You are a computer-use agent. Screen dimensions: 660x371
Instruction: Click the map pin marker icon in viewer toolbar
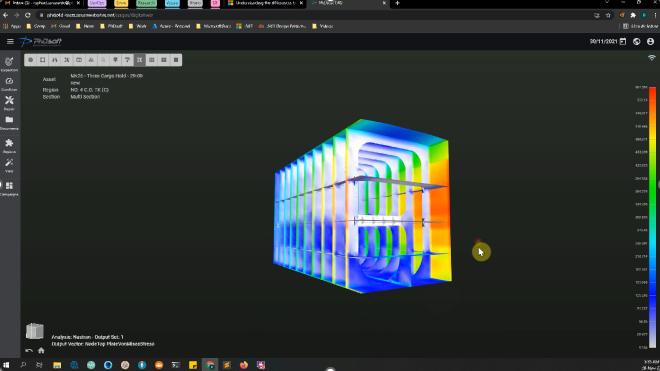coord(115,60)
